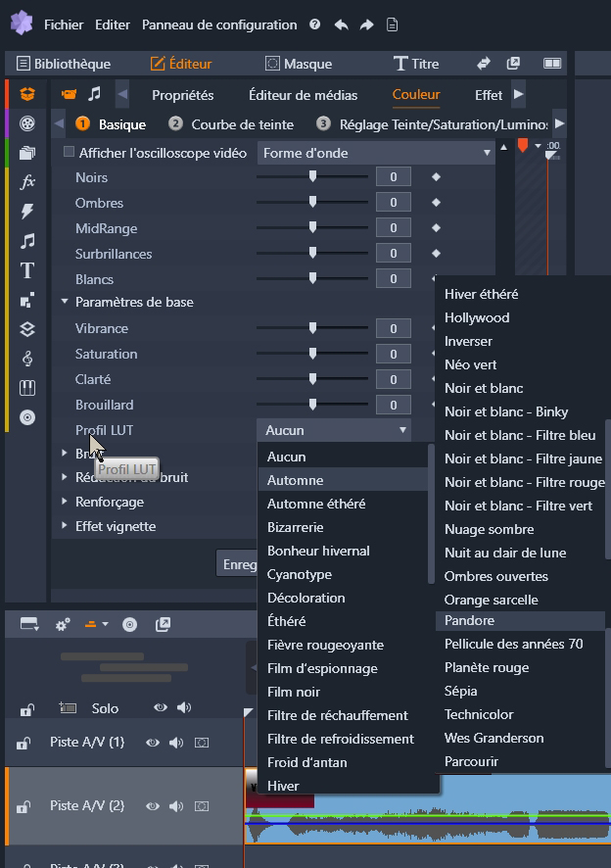Toggle the Solo row eye icon
This screenshot has height=868, width=611.
point(161,707)
